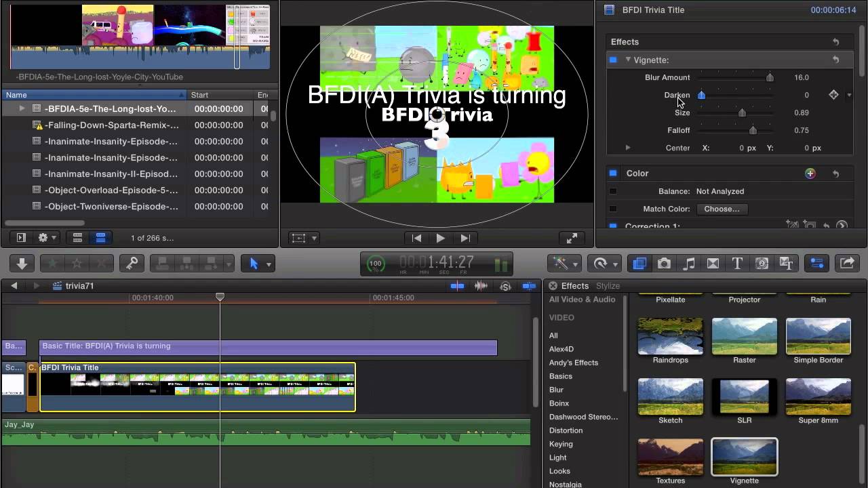Click the Darken keyframe button
Viewport: 868px width, 488px height.
click(833, 95)
